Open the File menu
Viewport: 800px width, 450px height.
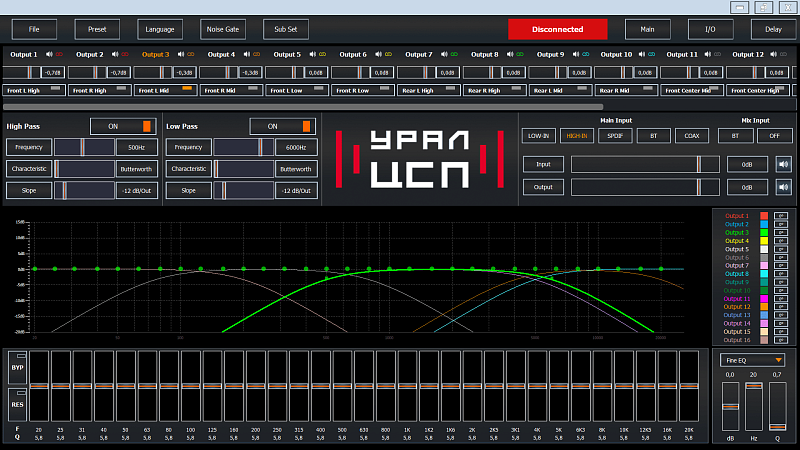pos(34,29)
